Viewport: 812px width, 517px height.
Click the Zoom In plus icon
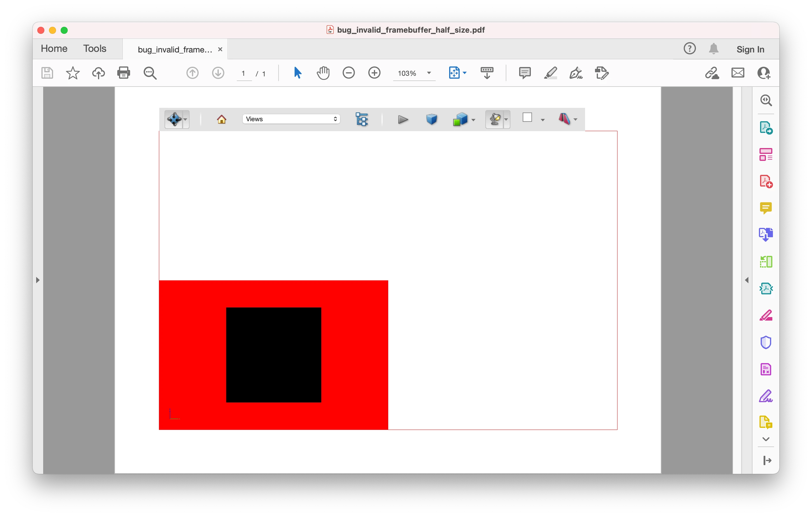[374, 73]
